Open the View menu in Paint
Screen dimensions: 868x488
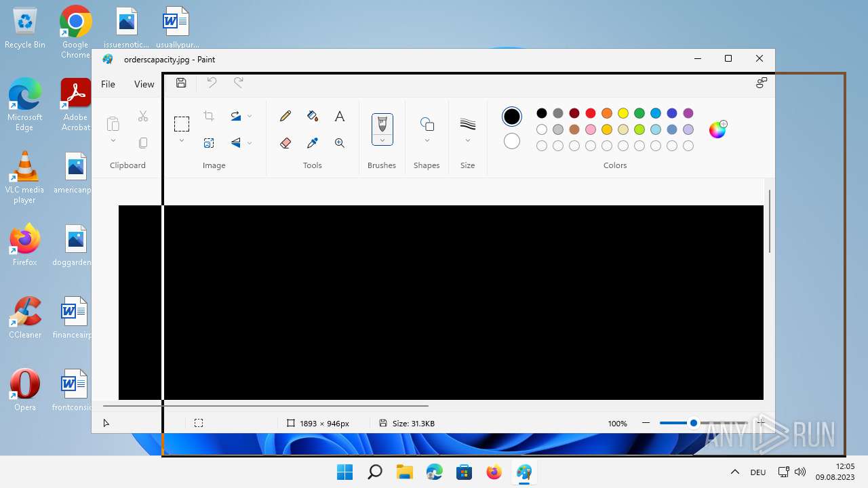tap(144, 84)
